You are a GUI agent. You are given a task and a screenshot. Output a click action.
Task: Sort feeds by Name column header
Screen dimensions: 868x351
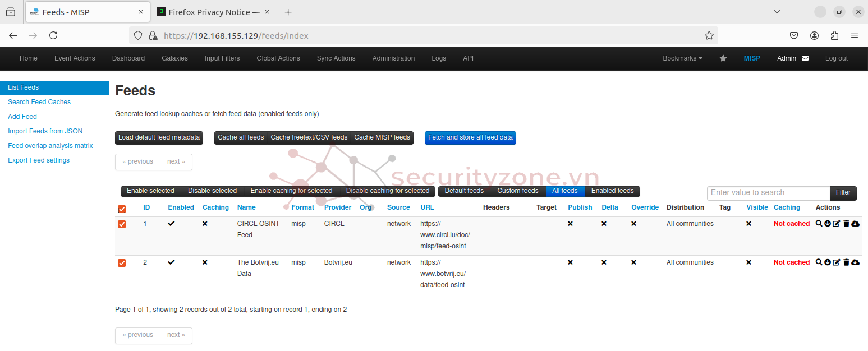(246, 207)
